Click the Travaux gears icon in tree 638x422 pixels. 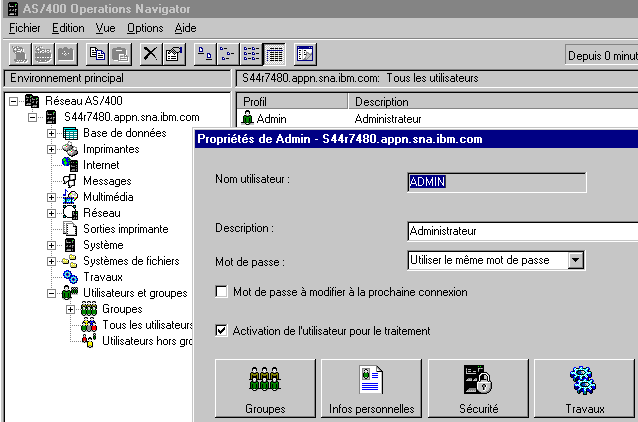click(70, 277)
